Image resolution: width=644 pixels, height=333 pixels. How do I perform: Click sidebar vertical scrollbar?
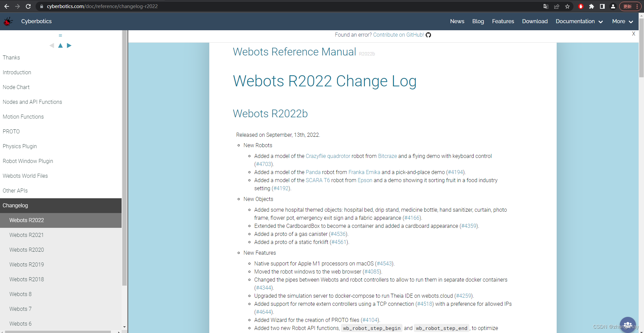[x=124, y=158]
